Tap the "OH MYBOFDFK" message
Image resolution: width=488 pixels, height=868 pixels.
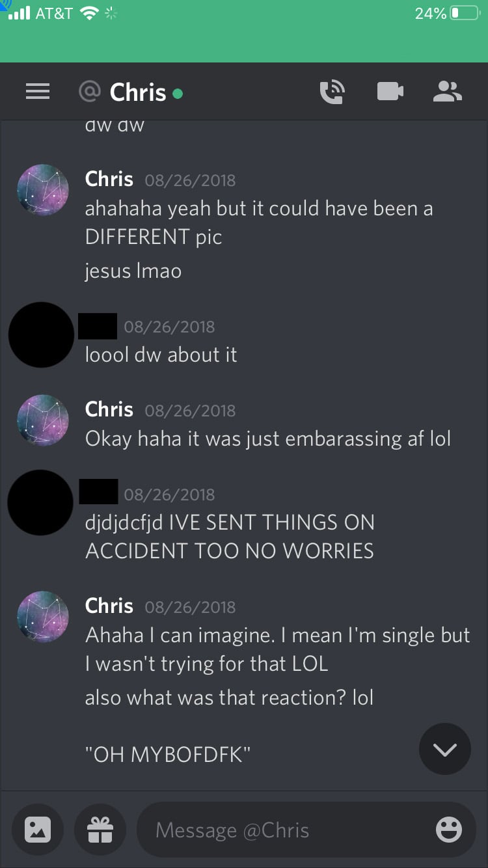click(168, 755)
